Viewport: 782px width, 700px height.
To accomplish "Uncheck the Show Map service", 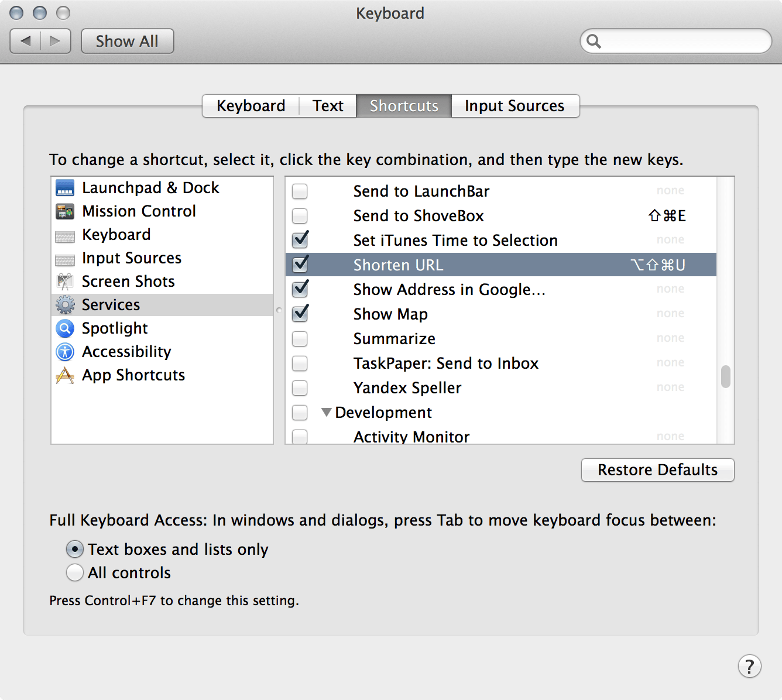I will tap(300, 314).
